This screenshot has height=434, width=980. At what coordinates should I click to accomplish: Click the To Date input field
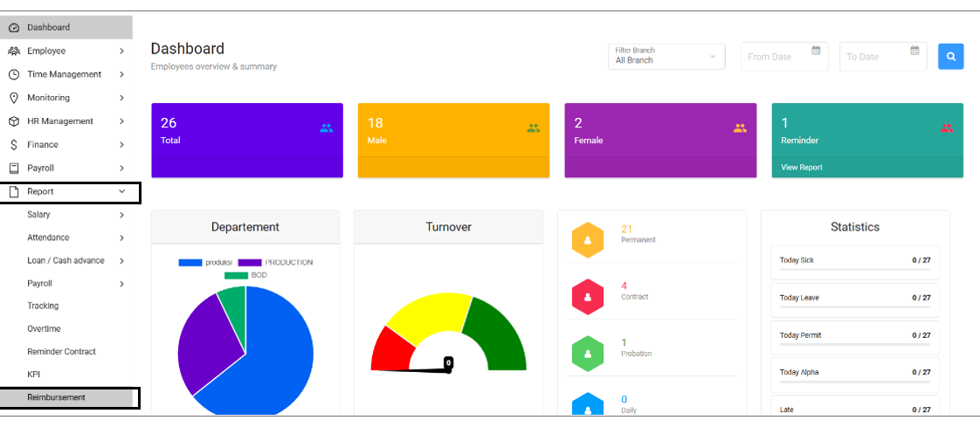pyautogui.click(x=873, y=57)
